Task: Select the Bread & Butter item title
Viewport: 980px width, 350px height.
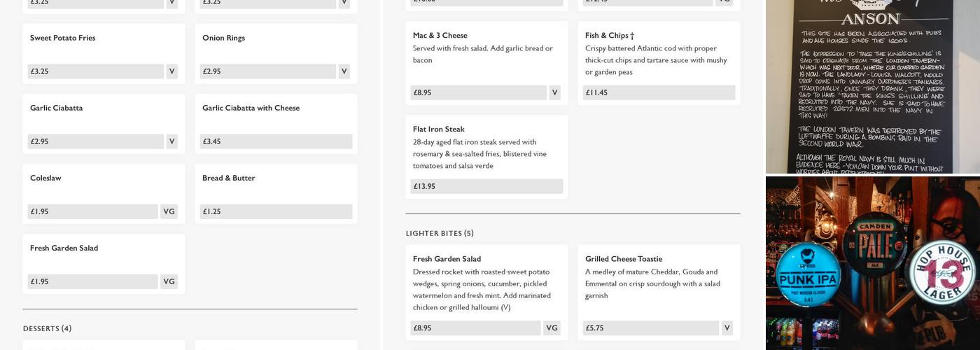Action: tap(228, 178)
